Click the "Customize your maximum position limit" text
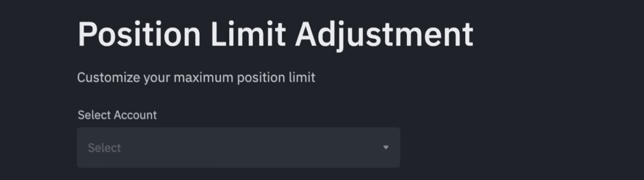 click(196, 78)
